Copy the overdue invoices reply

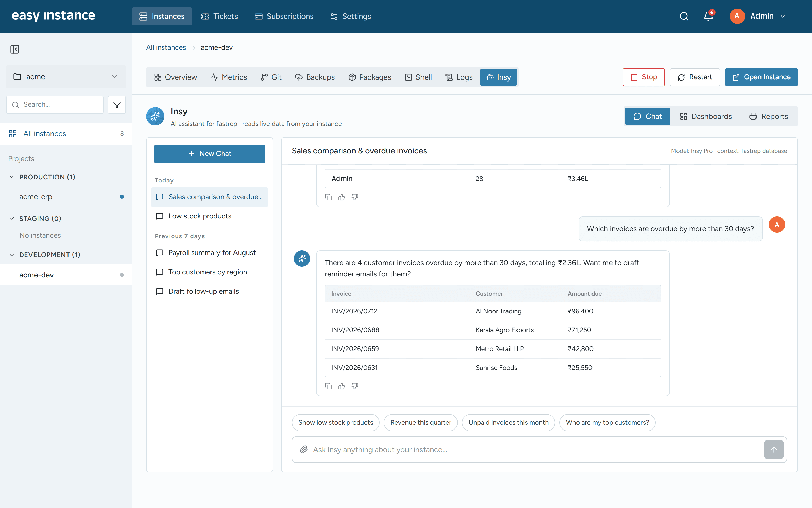pyautogui.click(x=329, y=386)
